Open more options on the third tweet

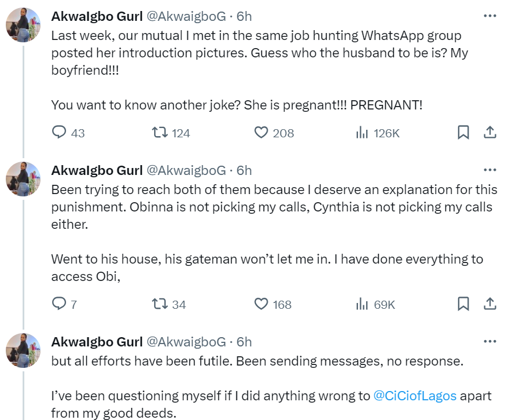point(489,341)
